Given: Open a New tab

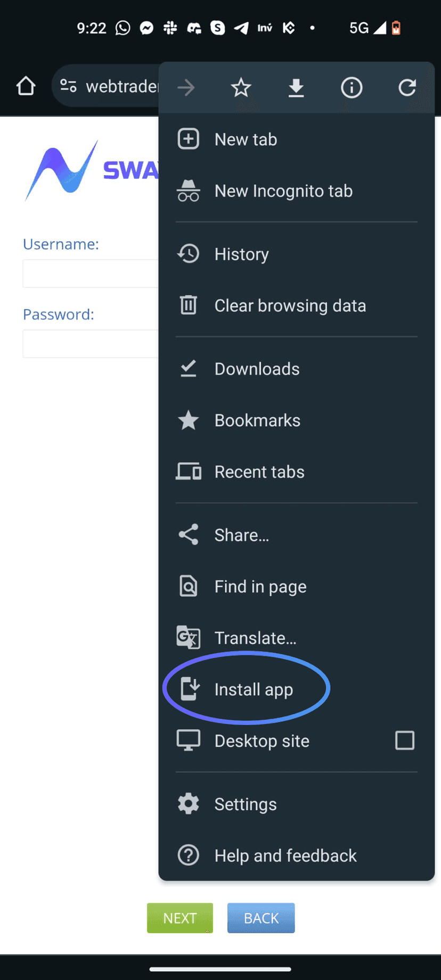Looking at the screenshot, I should [296, 139].
